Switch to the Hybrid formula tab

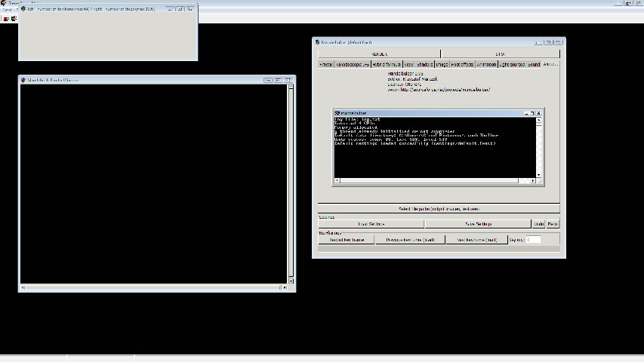pos(387,64)
